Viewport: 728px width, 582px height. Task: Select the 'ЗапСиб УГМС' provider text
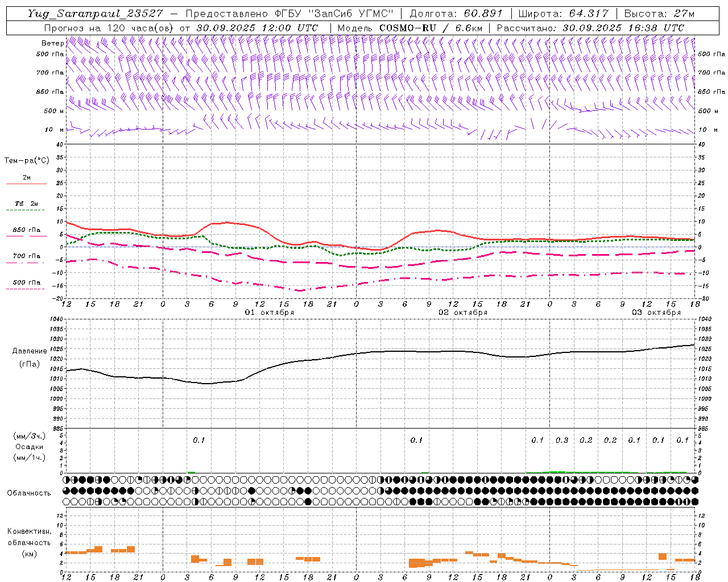click(351, 14)
